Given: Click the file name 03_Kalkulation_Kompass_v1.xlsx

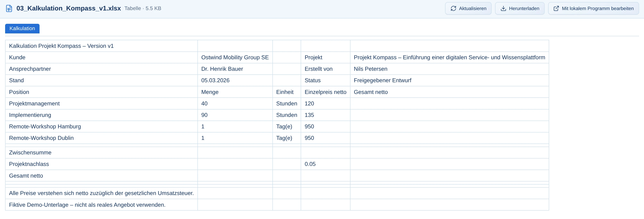Looking at the screenshot, I should tap(68, 8).
